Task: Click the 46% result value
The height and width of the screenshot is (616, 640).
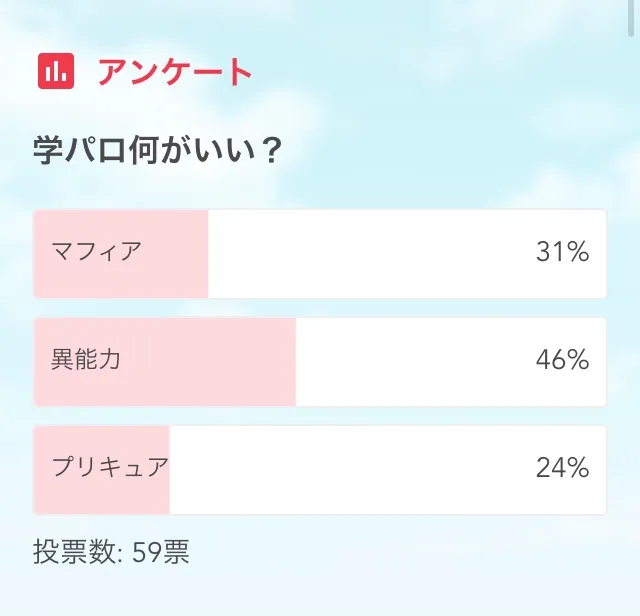Action: click(x=562, y=361)
